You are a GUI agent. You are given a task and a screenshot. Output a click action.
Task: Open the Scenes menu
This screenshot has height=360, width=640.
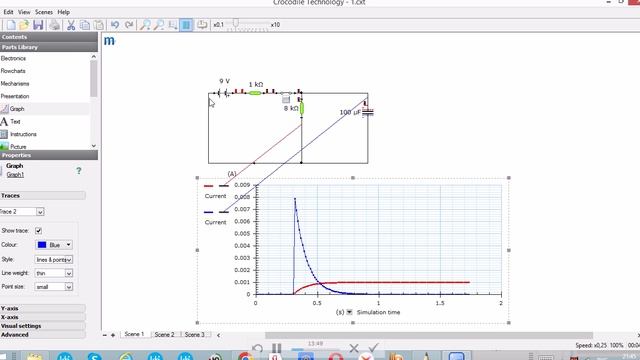point(44,12)
